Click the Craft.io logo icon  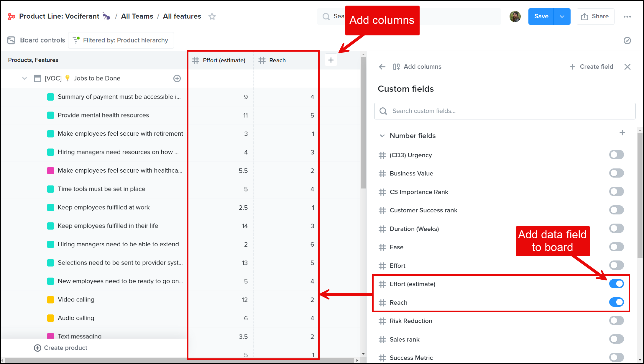(11, 16)
